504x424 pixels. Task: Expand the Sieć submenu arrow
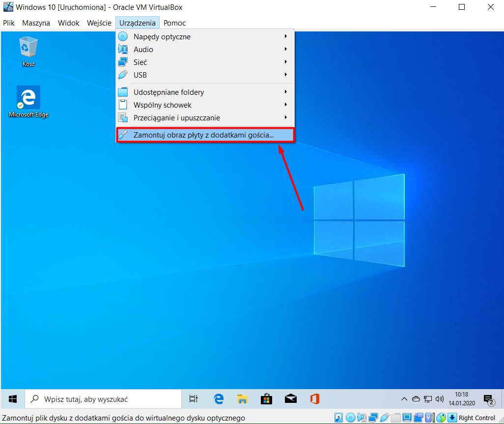(285, 62)
